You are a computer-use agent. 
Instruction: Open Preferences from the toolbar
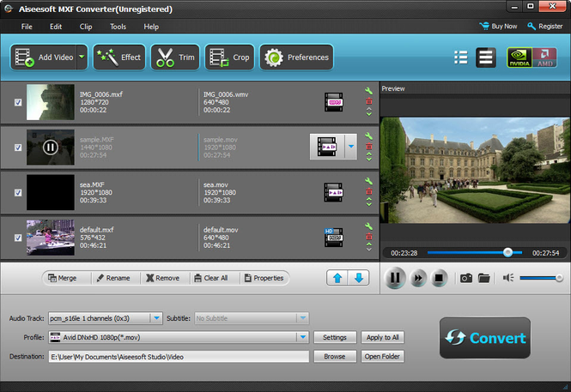pyautogui.click(x=296, y=57)
